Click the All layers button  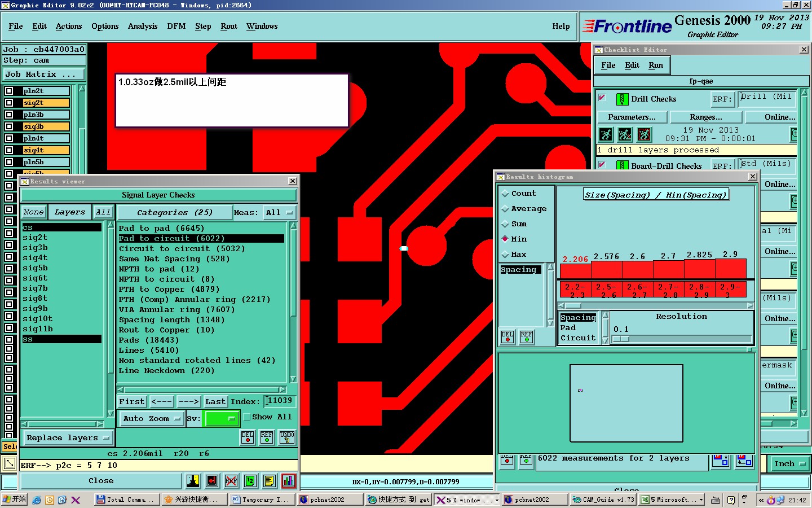[x=103, y=212]
